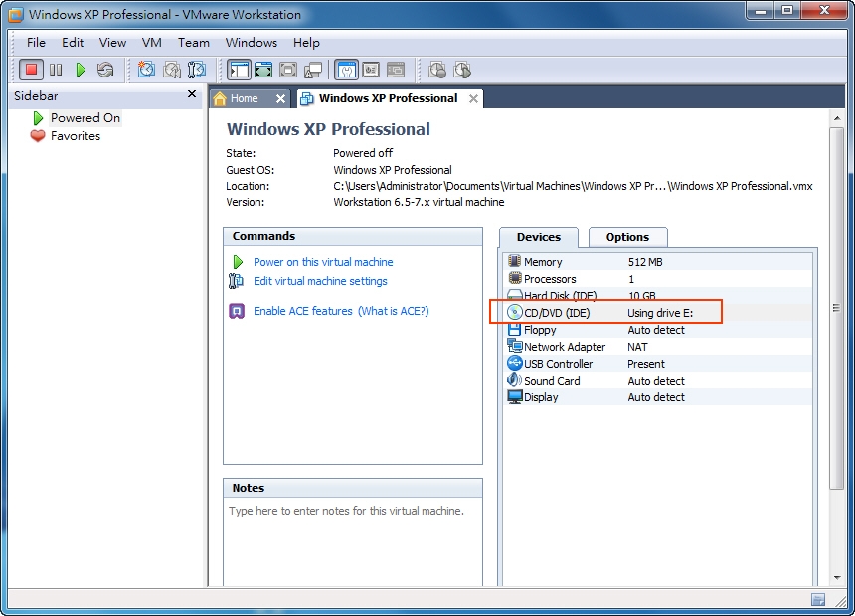Click the Workstation 6.5-7.x version value
The width and height of the screenshot is (855, 616).
(419, 202)
